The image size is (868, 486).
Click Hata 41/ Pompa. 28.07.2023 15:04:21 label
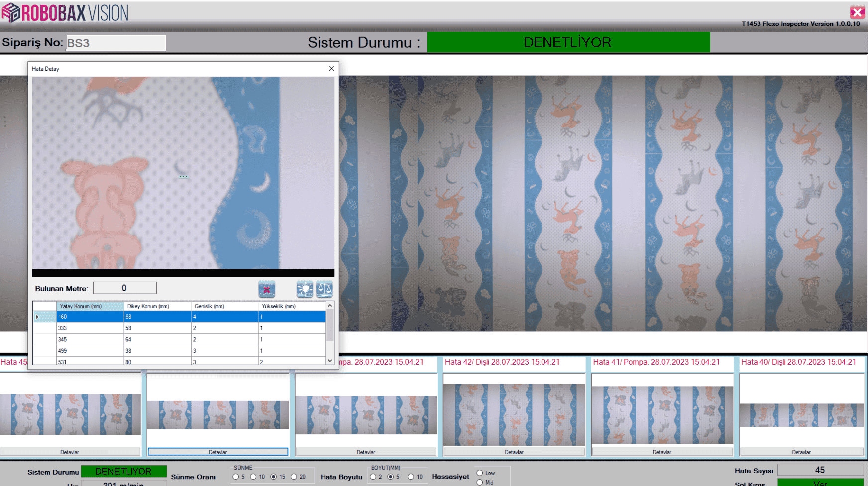pyautogui.click(x=656, y=362)
